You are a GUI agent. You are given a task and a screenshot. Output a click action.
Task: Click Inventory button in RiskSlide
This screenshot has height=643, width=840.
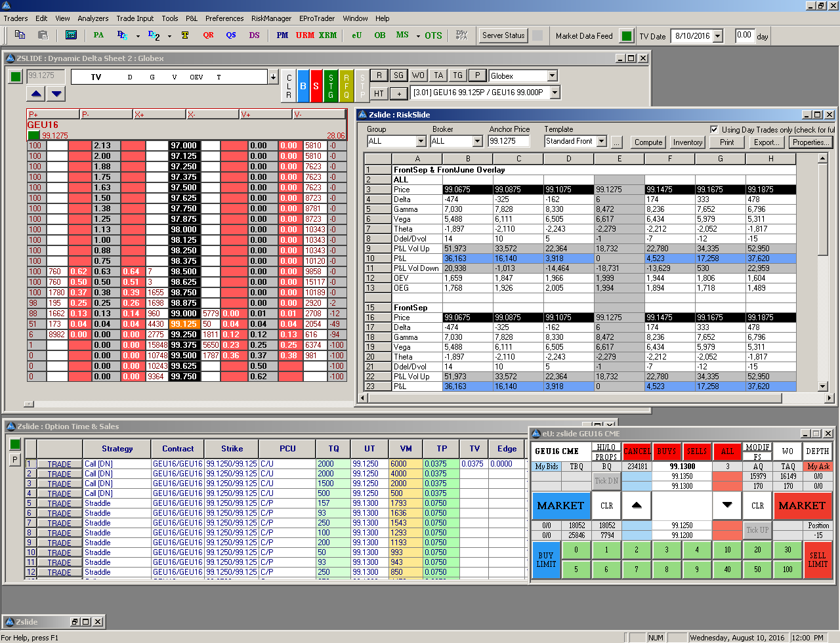click(688, 142)
